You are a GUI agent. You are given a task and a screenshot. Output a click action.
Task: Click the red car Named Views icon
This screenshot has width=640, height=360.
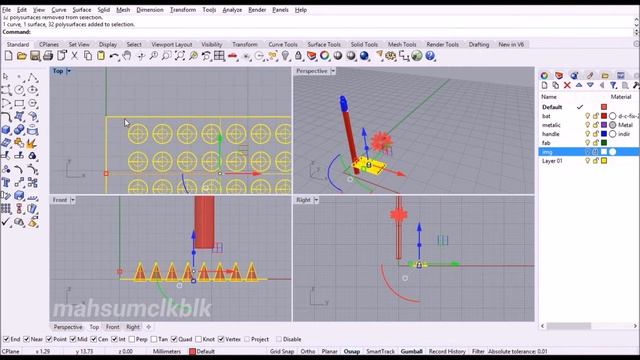click(x=232, y=56)
